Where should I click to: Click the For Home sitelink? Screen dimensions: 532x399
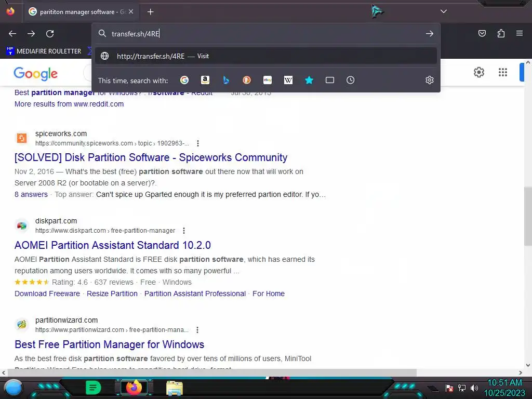[269, 294]
